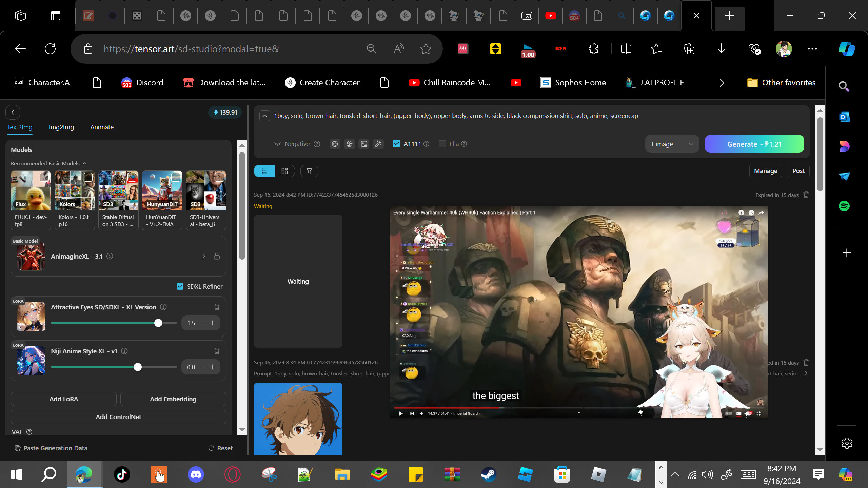
Task: Expand the AnimagineXL model chooser arrow
Action: coord(204,256)
